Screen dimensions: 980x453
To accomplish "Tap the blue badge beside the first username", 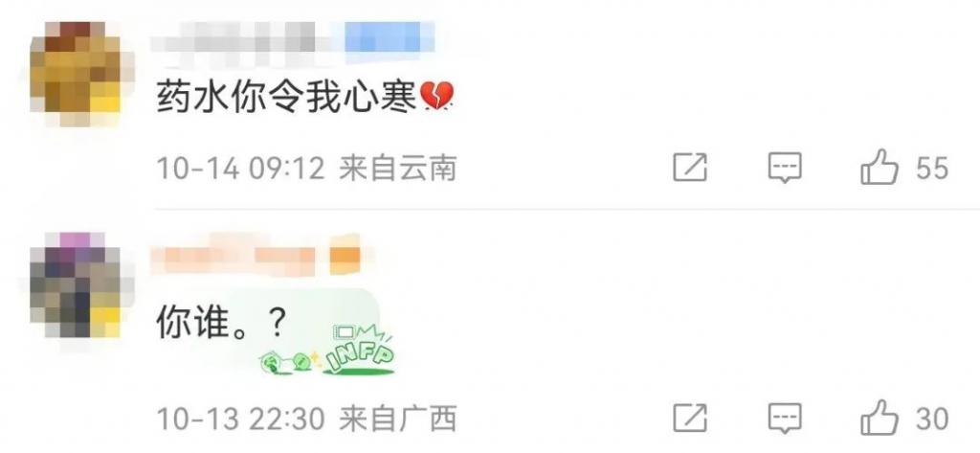I will tap(390, 37).
